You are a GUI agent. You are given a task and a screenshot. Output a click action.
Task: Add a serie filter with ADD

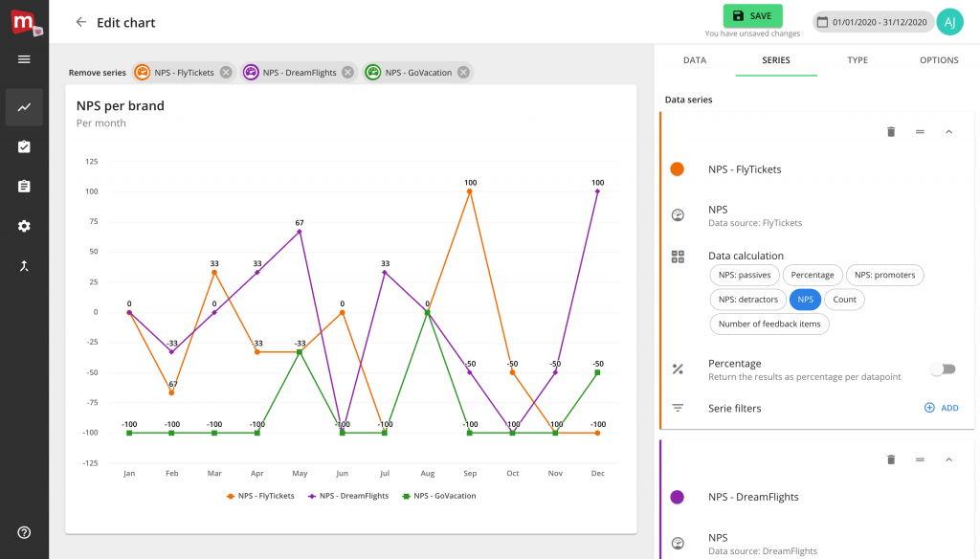(x=942, y=408)
